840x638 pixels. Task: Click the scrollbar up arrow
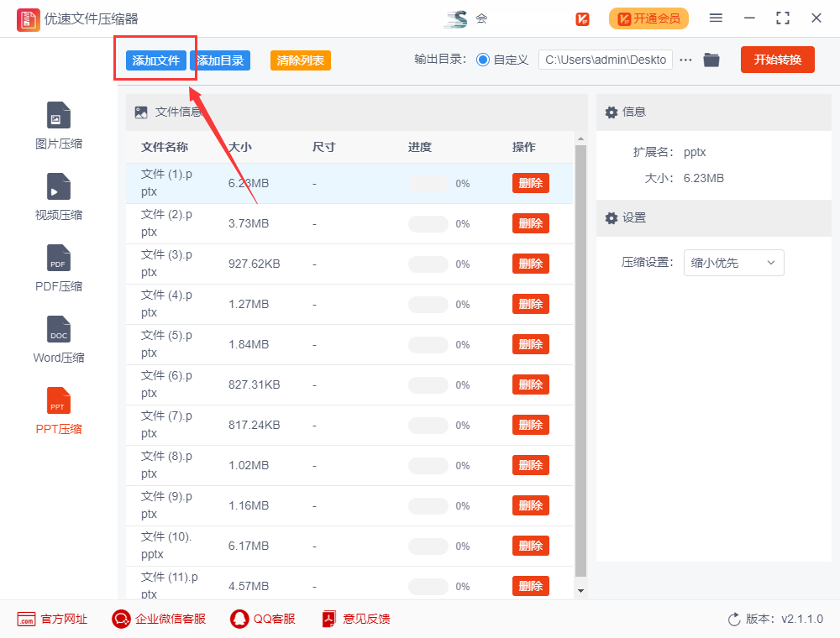580,139
